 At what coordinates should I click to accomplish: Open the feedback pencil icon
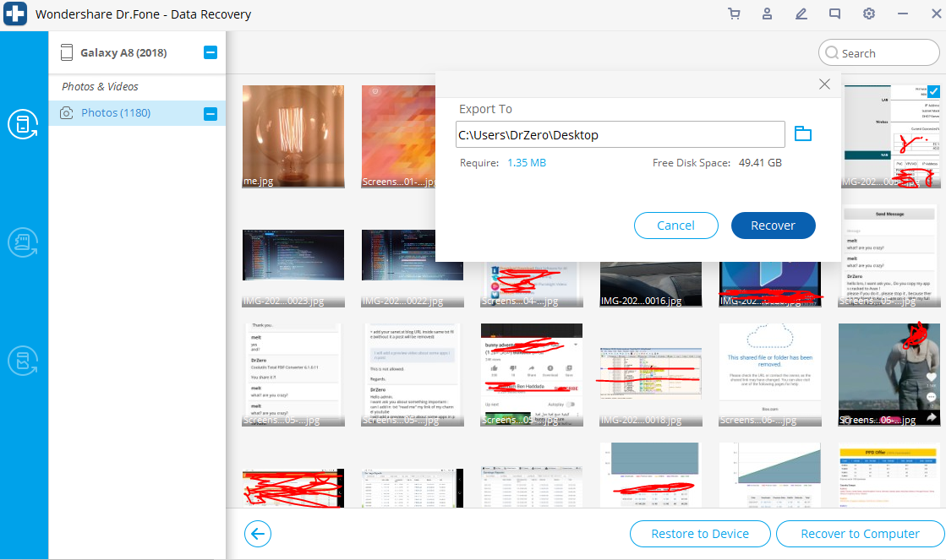pos(801,14)
